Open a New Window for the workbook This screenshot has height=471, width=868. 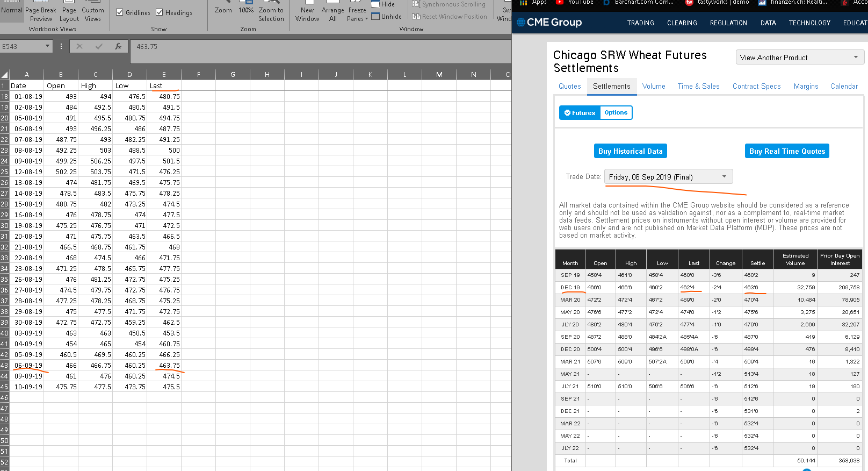point(307,12)
